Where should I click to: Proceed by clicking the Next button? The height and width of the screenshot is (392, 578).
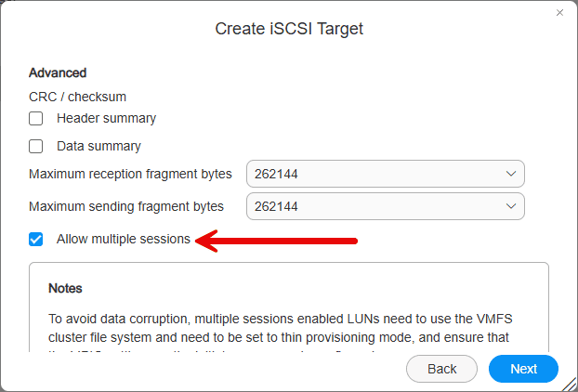[x=523, y=369]
